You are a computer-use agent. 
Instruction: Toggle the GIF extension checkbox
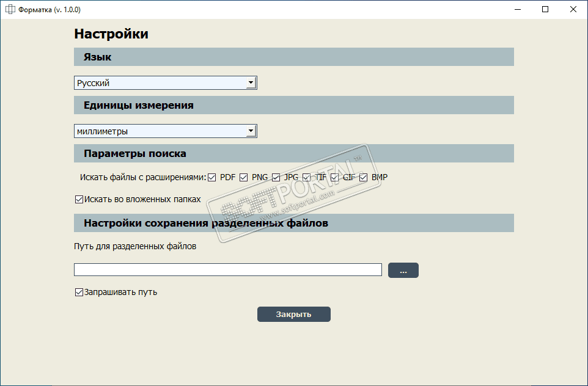click(x=335, y=178)
